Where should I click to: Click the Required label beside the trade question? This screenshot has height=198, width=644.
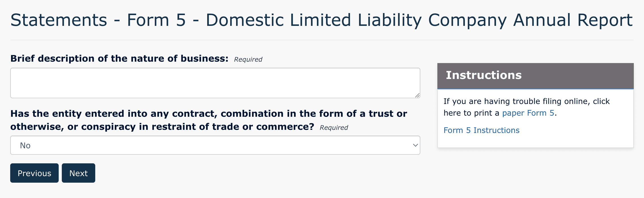coord(334,128)
